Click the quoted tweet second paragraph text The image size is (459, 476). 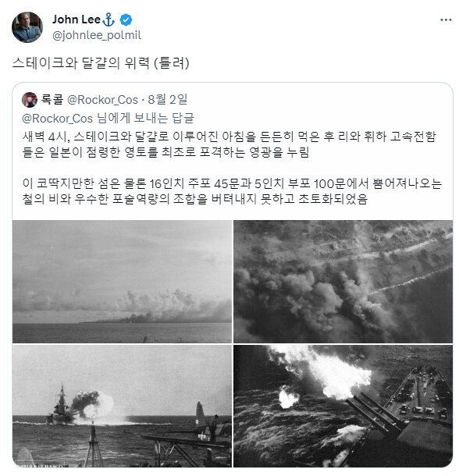(x=232, y=191)
